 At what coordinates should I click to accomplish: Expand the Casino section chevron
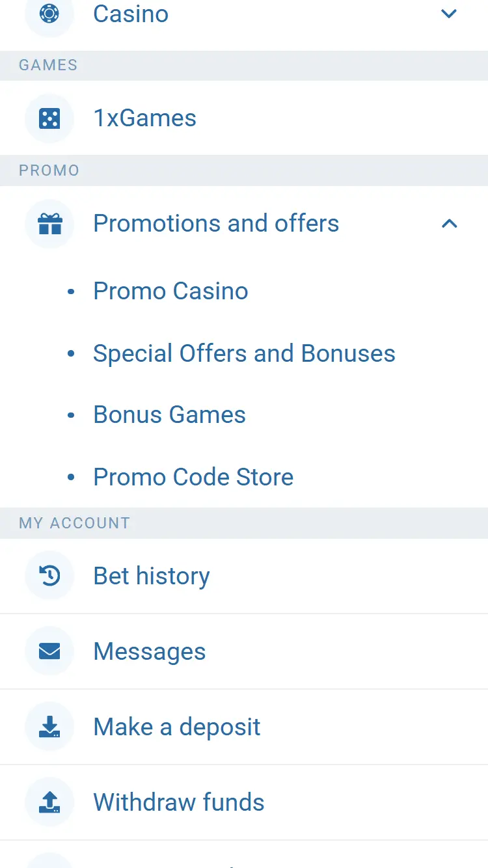pyautogui.click(x=449, y=14)
